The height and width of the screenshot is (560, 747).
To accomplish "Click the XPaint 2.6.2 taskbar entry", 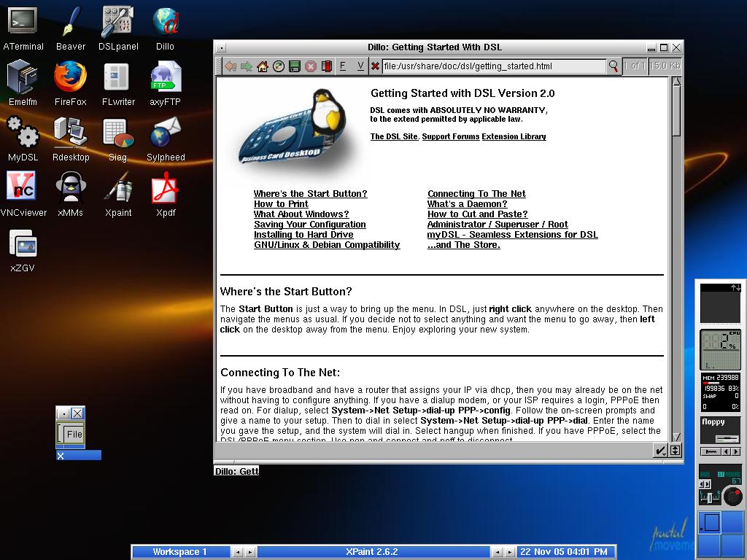I will [372, 552].
